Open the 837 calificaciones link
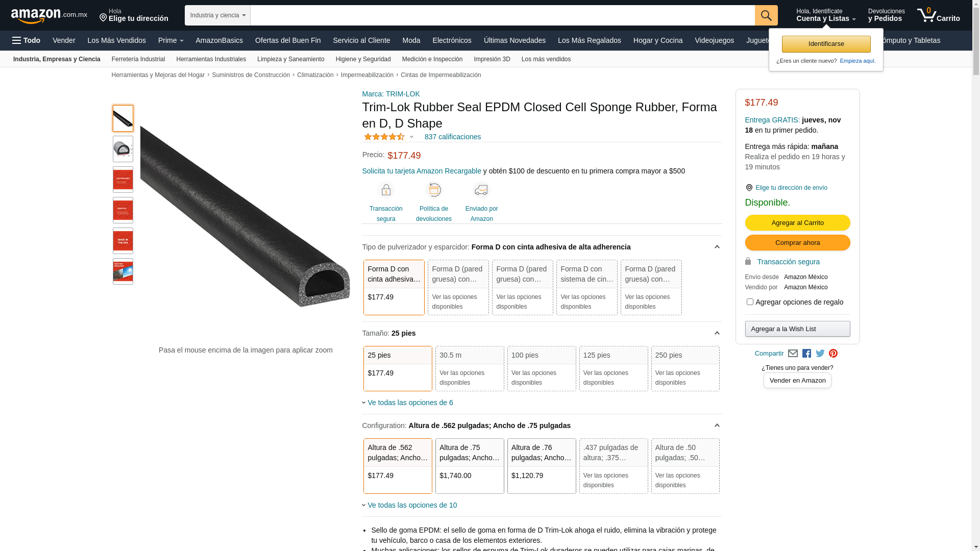Image resolution: width=980 pixels, height=551 pixels. 452,137
